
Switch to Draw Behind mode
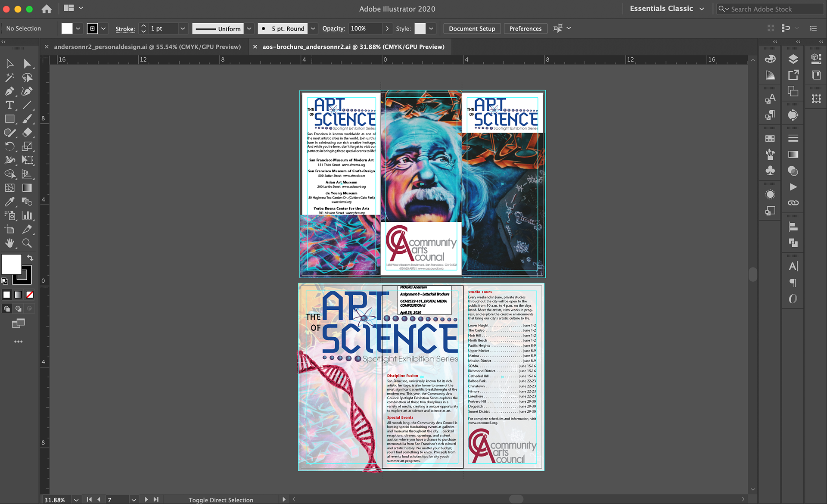tap(18, 308)
